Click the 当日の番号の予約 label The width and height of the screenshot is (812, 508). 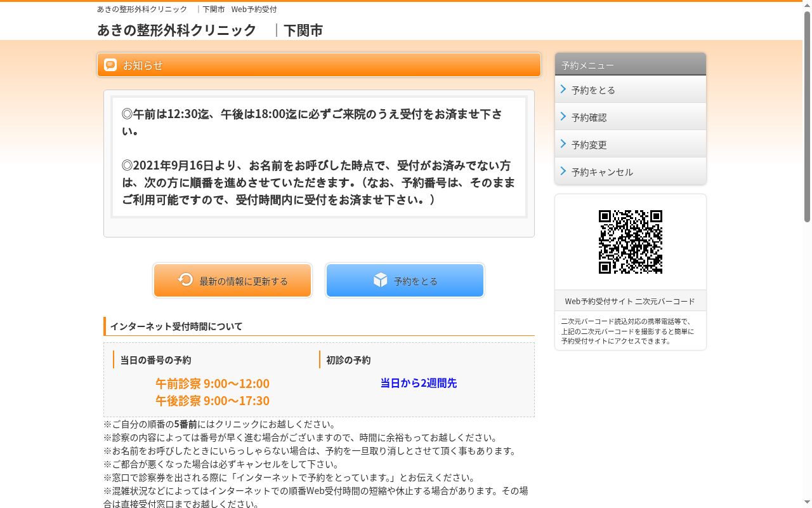pyautogui.click(x=155, y=360)
